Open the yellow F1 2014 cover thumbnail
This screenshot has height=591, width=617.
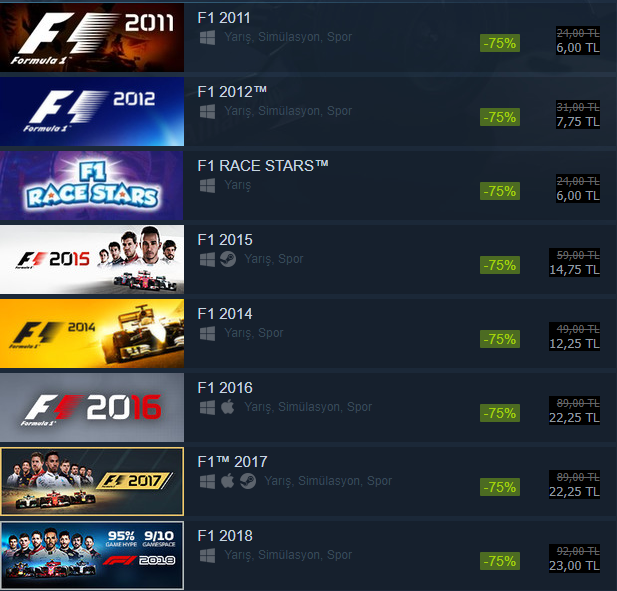[92, 333]
